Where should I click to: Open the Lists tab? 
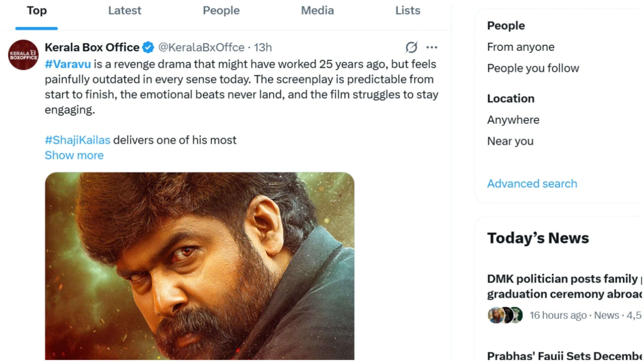pyautogui.click(x=408, y=11)
